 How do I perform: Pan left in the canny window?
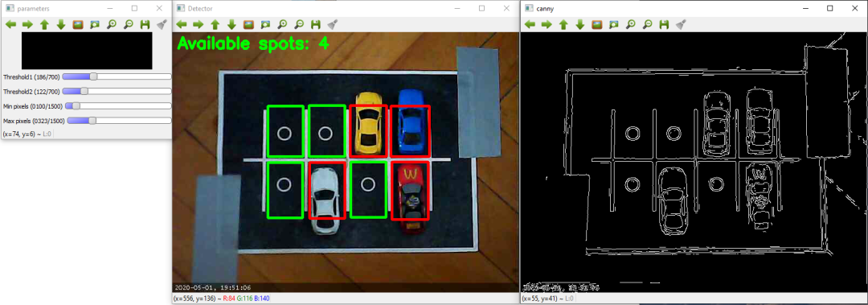click(530, 24)
